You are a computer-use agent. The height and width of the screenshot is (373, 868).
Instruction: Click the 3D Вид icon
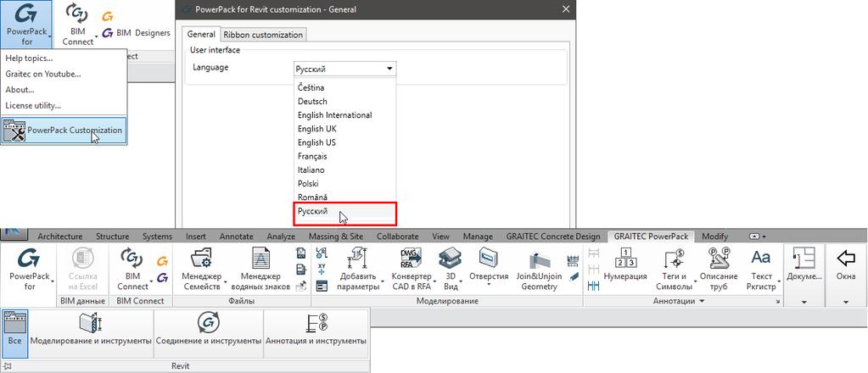(448, 258)
